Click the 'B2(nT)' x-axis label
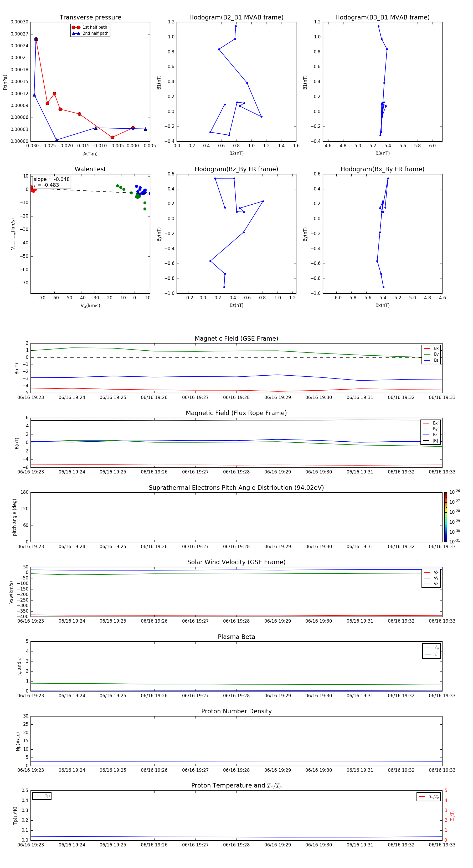Image resolution: width=473 pixels, height=868 pixels. (236, 153)
